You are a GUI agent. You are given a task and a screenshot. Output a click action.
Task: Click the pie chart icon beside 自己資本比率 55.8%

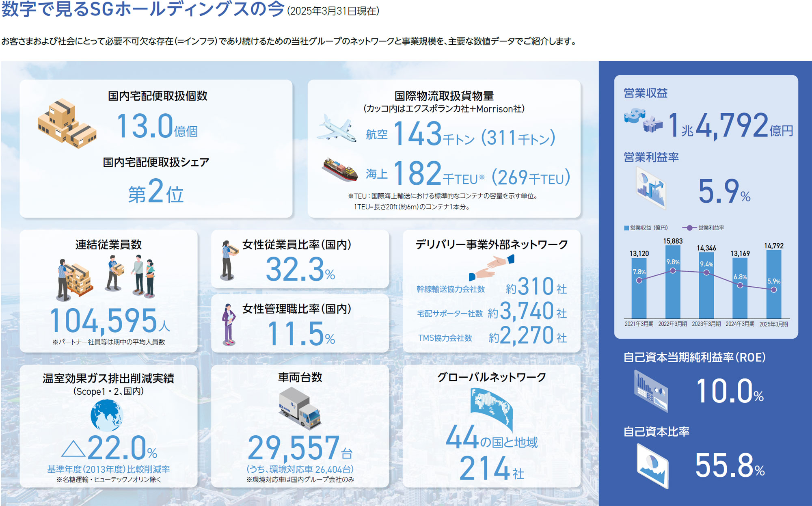(652, 466)
